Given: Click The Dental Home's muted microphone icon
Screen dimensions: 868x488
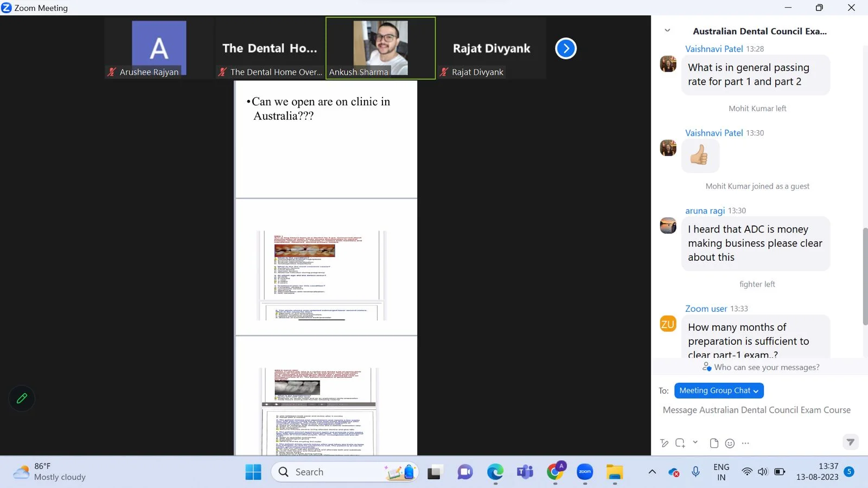Looking at the screenshot, I should [222, 72].
